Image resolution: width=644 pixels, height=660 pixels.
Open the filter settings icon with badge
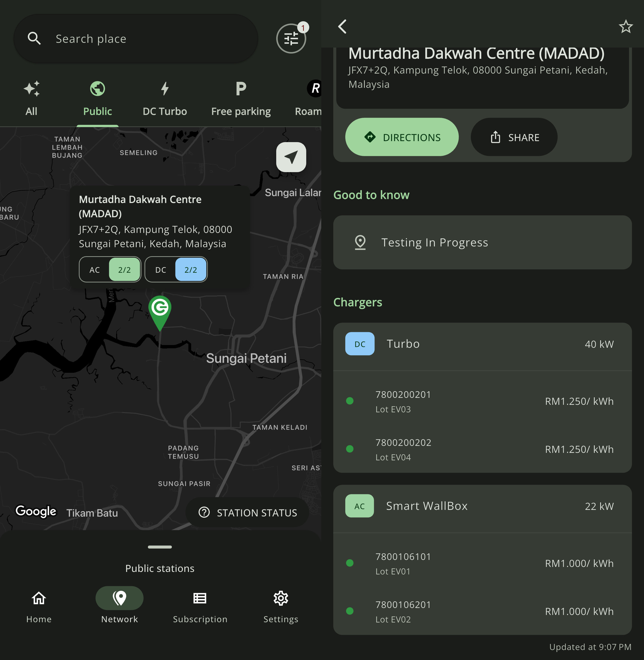coord(291,38)
